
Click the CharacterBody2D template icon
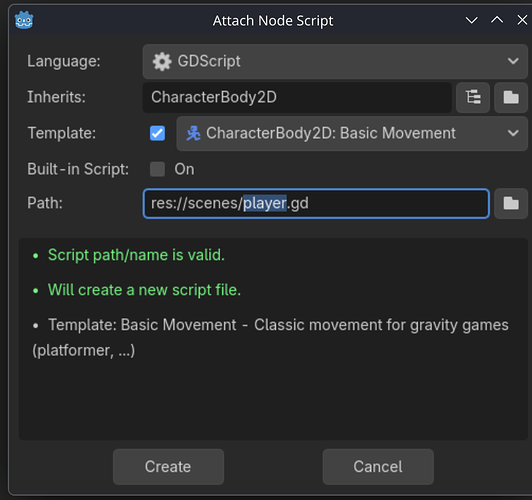pos(193,133)
